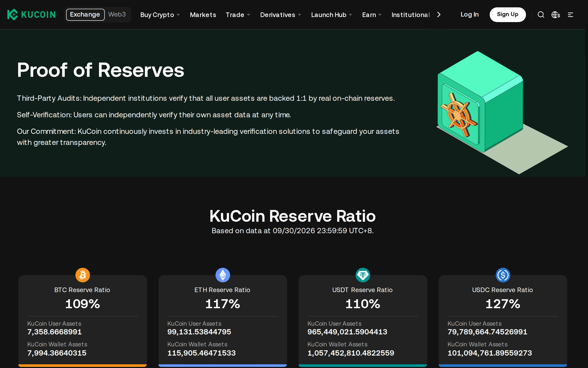This screenshot has width=588, height=368.
Task: Click the USDC Reserve Ratio label
Action: [503, 290]
